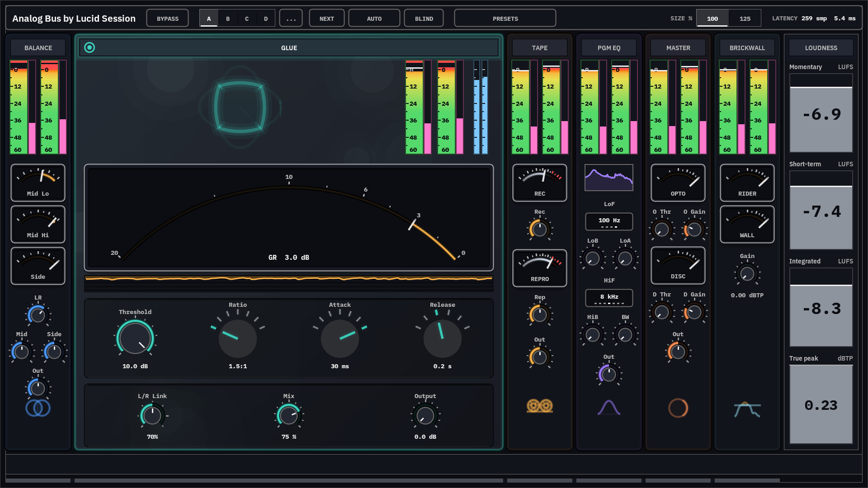Open the MASTER module tab

pos(678,47)
